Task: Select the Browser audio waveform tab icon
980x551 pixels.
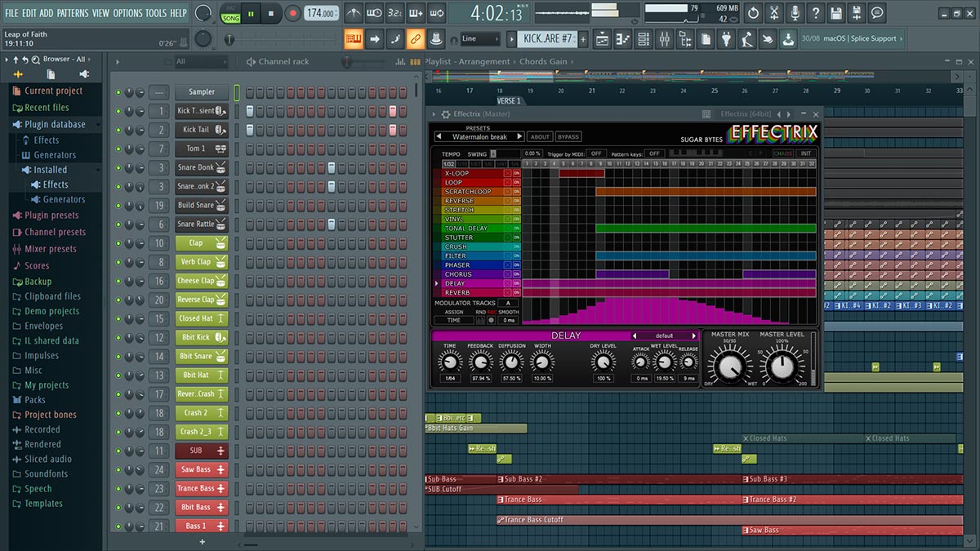Action: pos(18,74)
